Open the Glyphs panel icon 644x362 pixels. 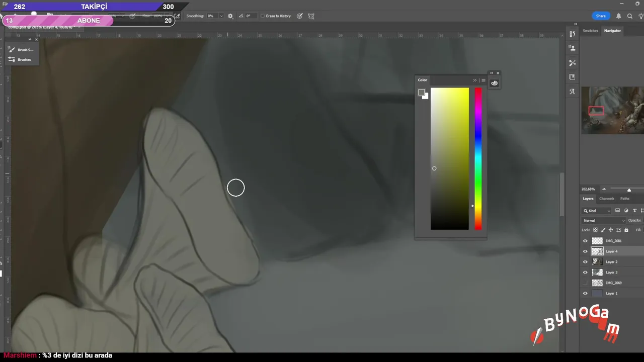572,92
